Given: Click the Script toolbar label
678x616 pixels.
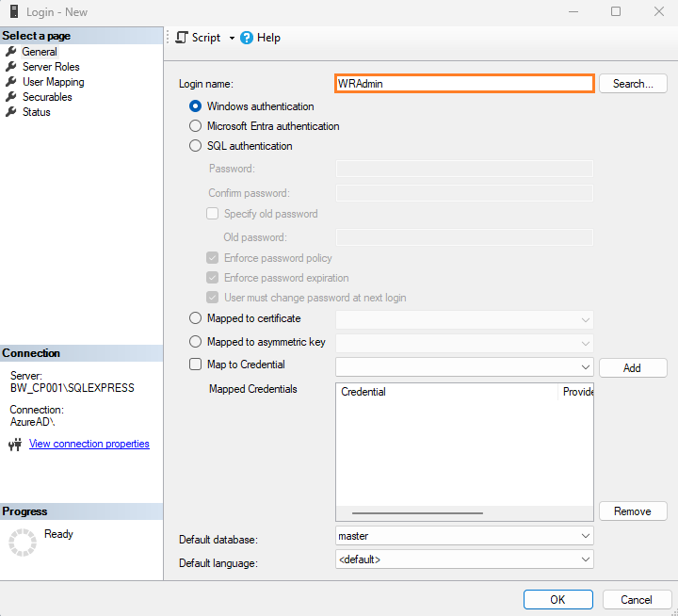Looking at the screenshot, I should 206,38.
